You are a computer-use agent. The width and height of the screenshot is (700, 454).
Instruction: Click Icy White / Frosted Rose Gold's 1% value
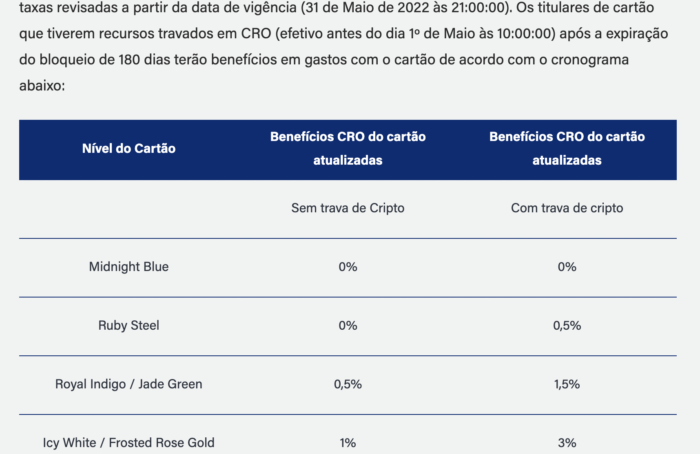pos(347,442)
